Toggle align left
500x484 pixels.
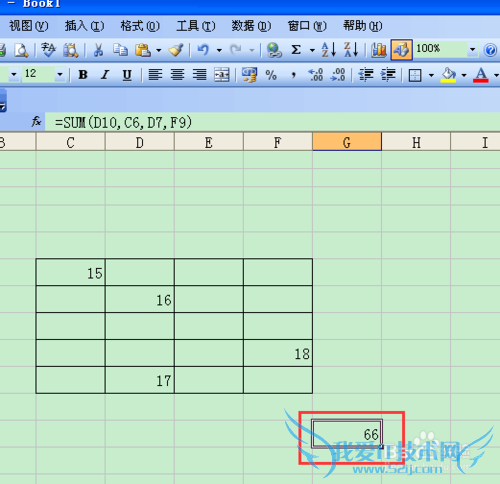tap(155, 75)
